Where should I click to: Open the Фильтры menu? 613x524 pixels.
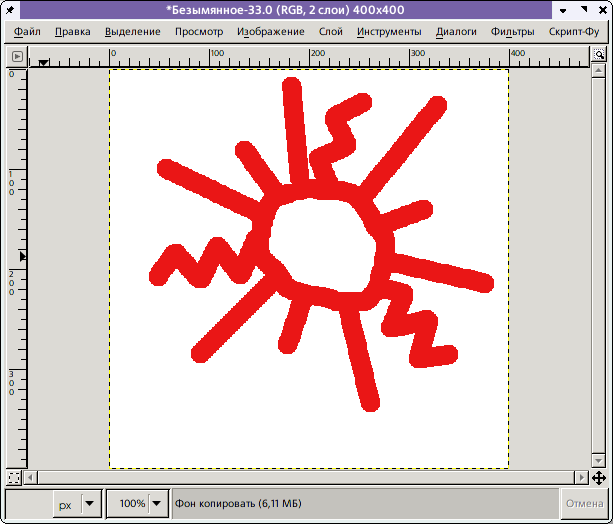coord(512,31)
